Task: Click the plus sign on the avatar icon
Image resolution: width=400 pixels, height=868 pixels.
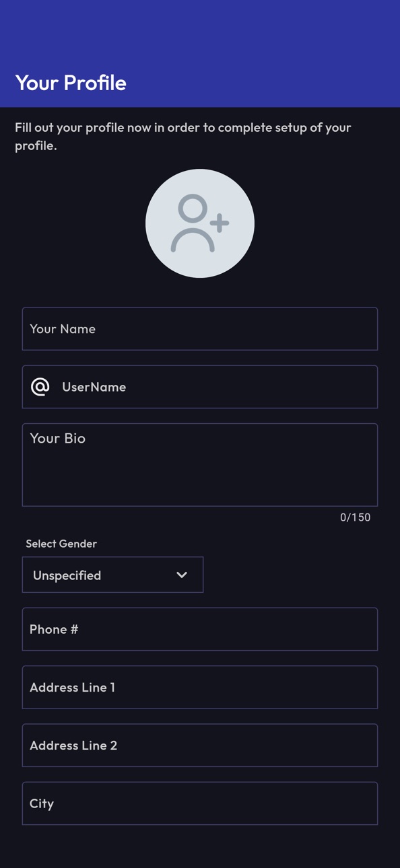Action: click(x=220, y=223)
